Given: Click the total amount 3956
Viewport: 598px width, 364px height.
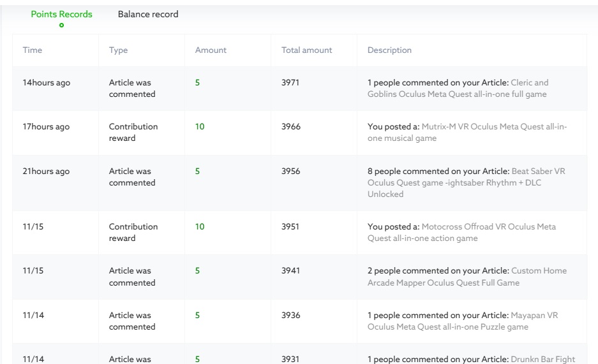Looking at the screenshot, I should (290, 171).
